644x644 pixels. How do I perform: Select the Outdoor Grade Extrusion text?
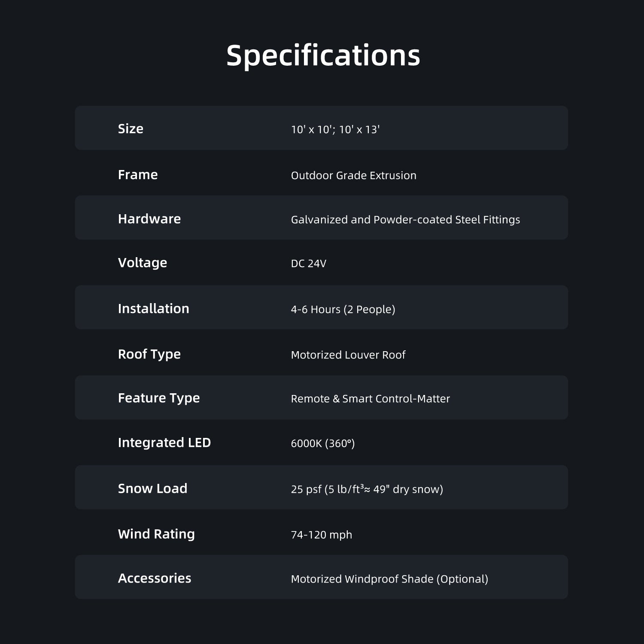pos(353,176)
